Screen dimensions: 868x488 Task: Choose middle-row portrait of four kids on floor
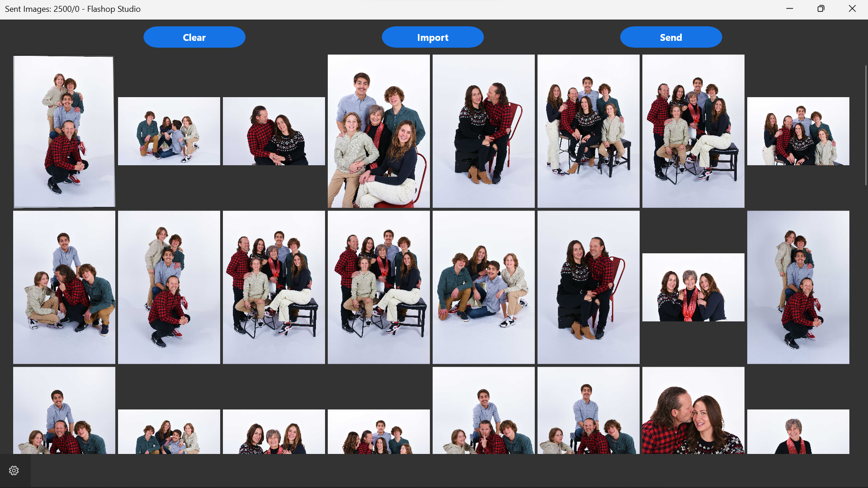click(483, 287)
